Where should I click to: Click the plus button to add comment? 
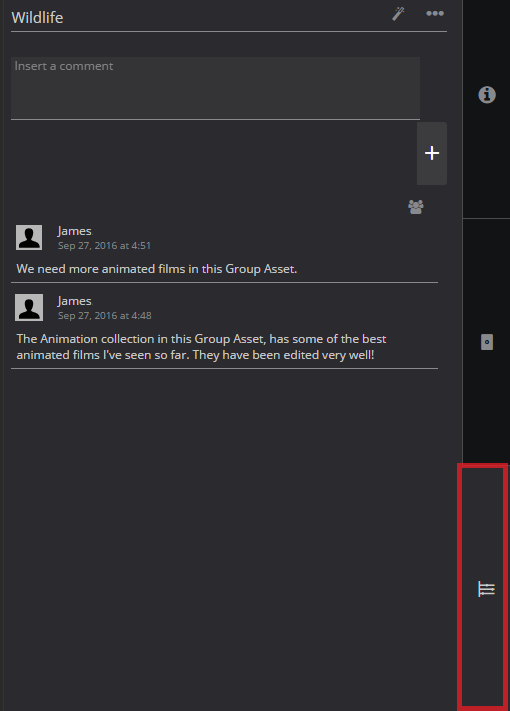pos(432,153)
